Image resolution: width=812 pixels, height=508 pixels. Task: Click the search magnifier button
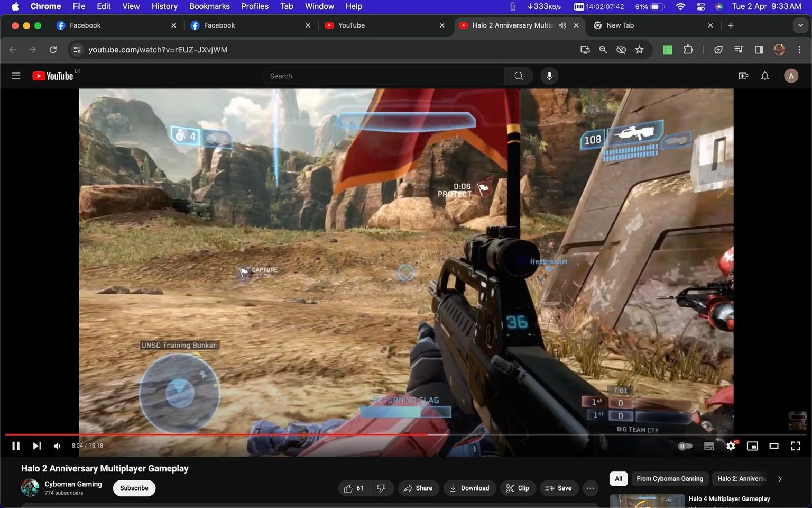[x=519, y=76]
